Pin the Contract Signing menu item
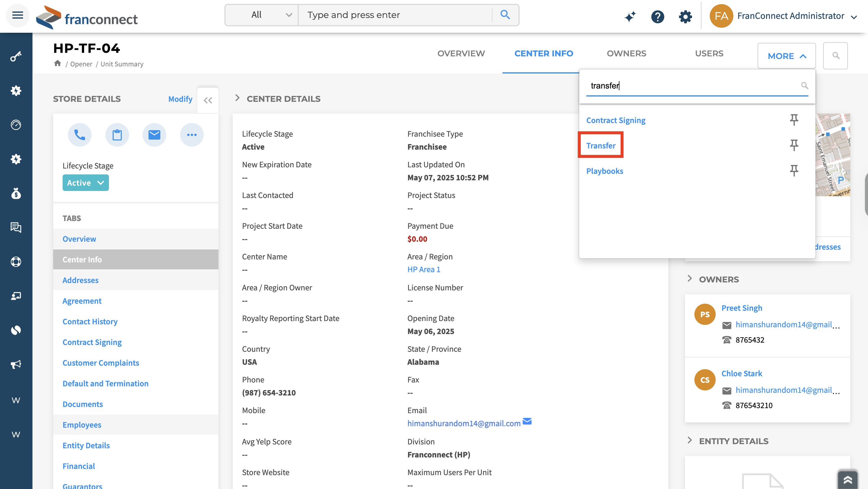 [794, 120]
